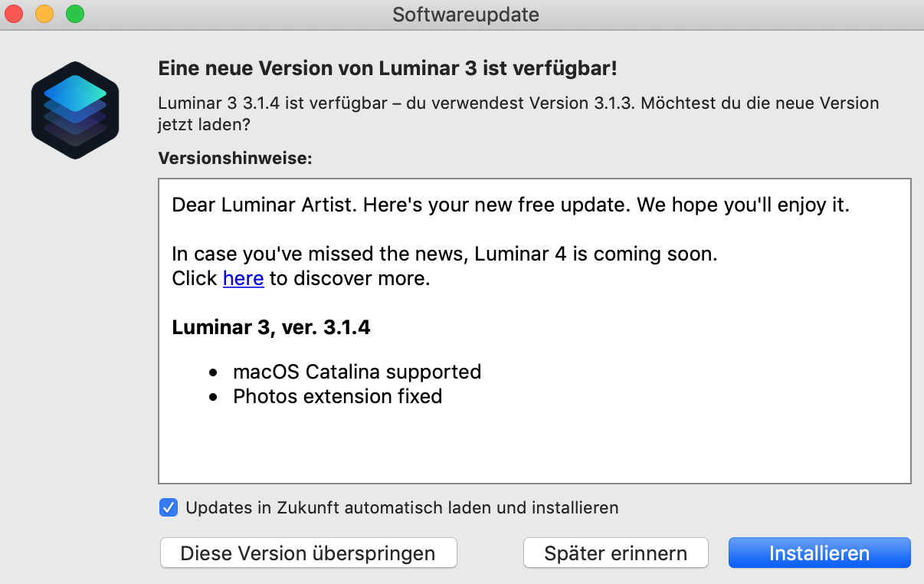Disable automatic future updates checkbox
The height and width of the screenshot is (584, 924).
coord(169,507)
